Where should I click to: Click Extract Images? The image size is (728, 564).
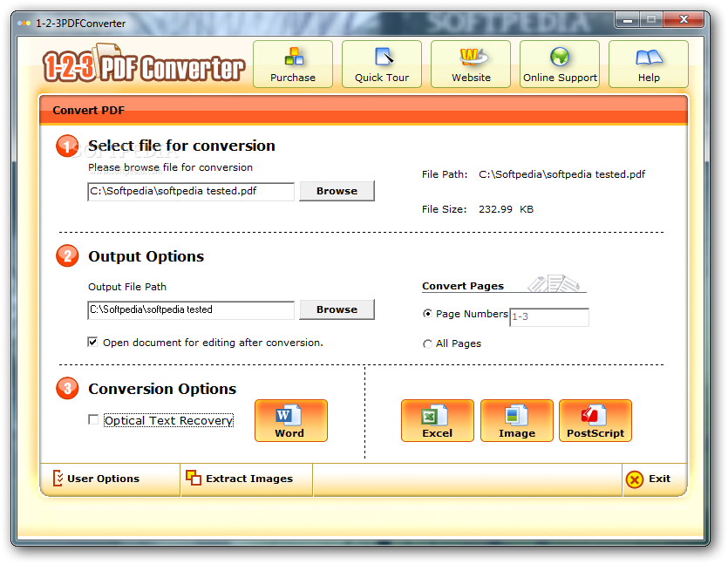pyautogui.click(x=239, y=479)
